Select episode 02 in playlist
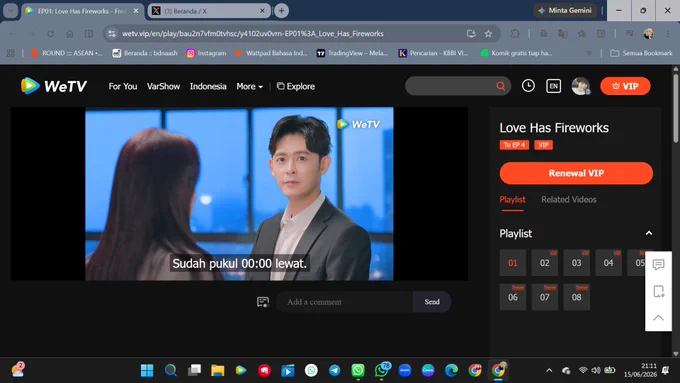The height and width of the screenshot is (383, 680). click(545, 262)
